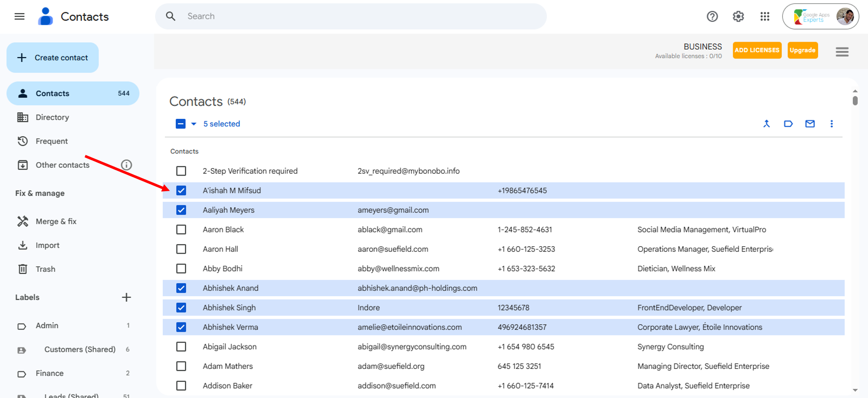Screen dimensions: 868x398
Task: Click the send email envelope icon
Action: [810, 124]
